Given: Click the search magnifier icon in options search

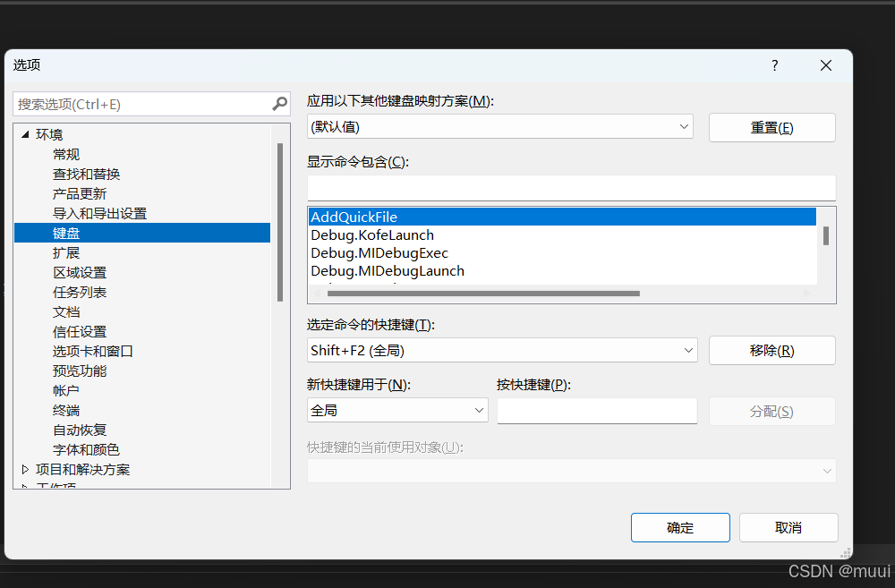Looking at the screenshot, I should (x=279, y=104).
